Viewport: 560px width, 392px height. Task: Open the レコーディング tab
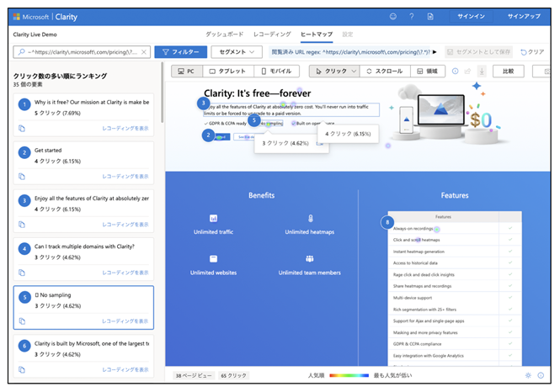pos(272,34)
